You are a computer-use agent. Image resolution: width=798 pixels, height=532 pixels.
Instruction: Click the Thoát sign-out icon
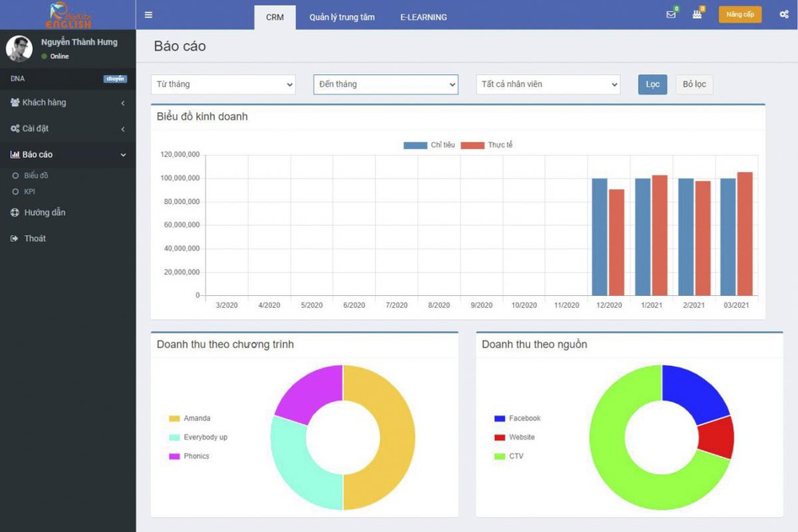pos(14,238)
